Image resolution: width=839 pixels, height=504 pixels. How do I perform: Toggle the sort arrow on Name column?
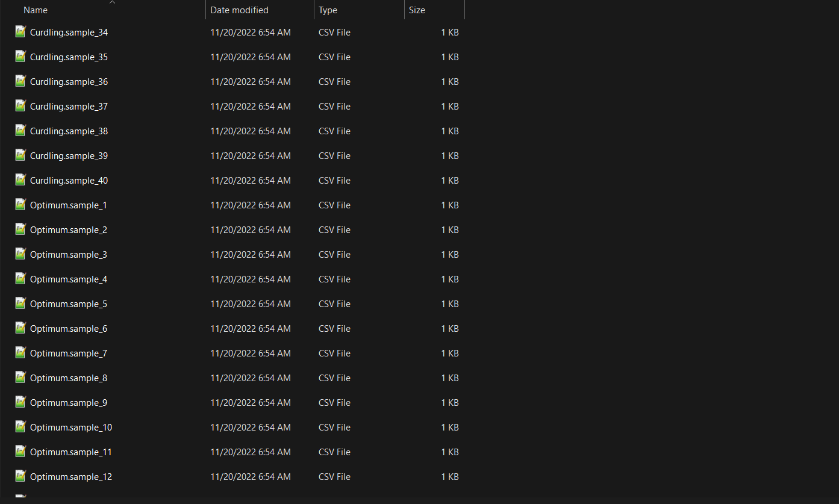coord(112,4)
